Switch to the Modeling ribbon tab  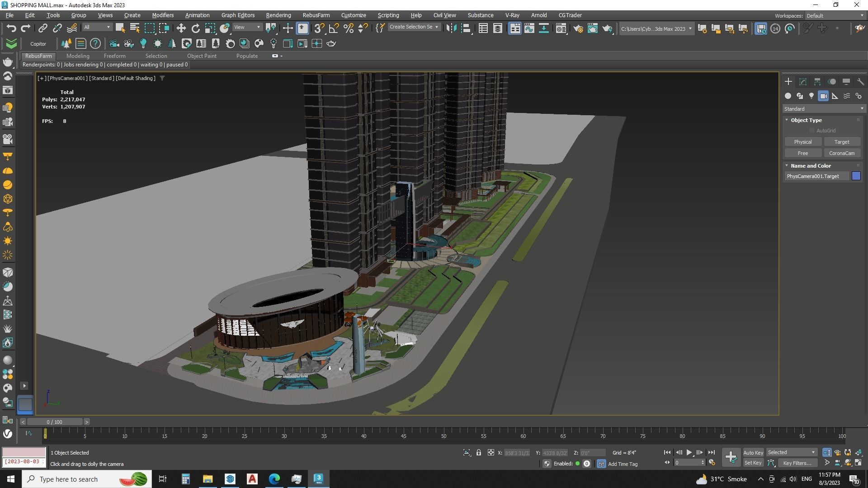tap(78, 56)
